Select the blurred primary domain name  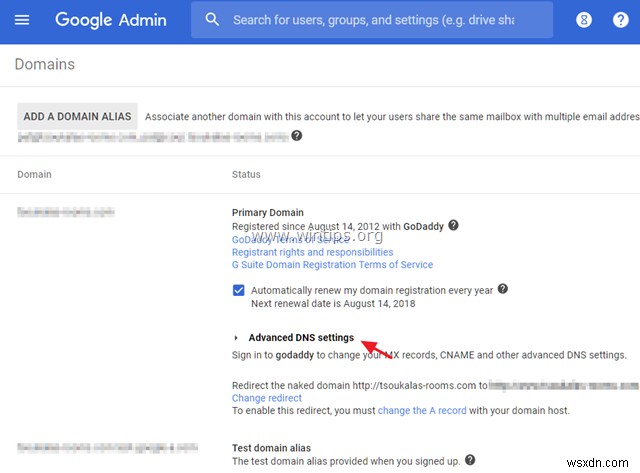66,212
